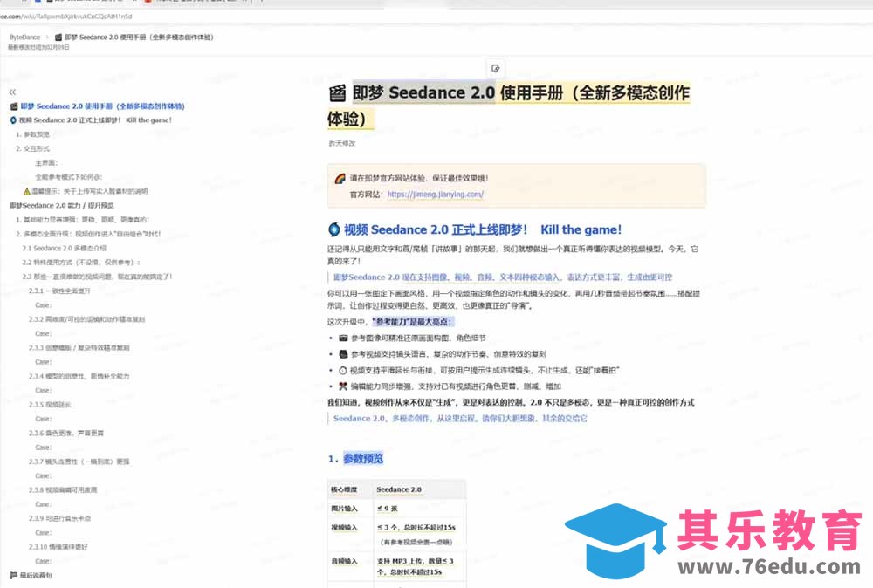
Task: Go to outline section 2.3.8
Action: [63, 490]
